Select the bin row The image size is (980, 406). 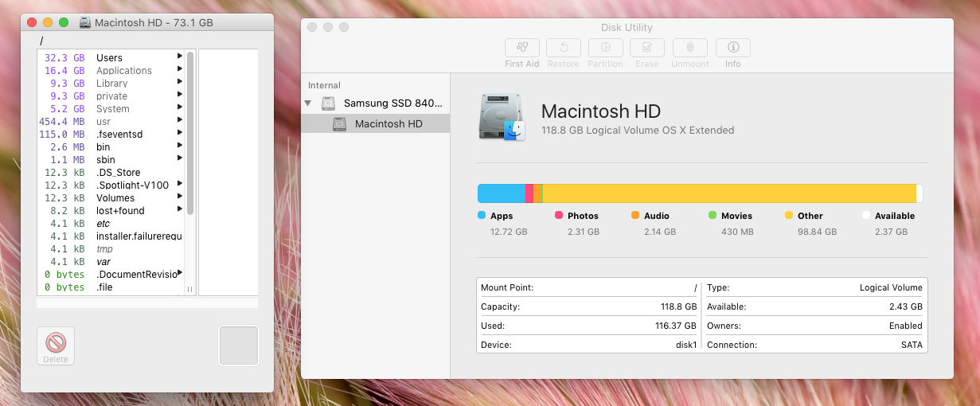click(x=111, y=146)
